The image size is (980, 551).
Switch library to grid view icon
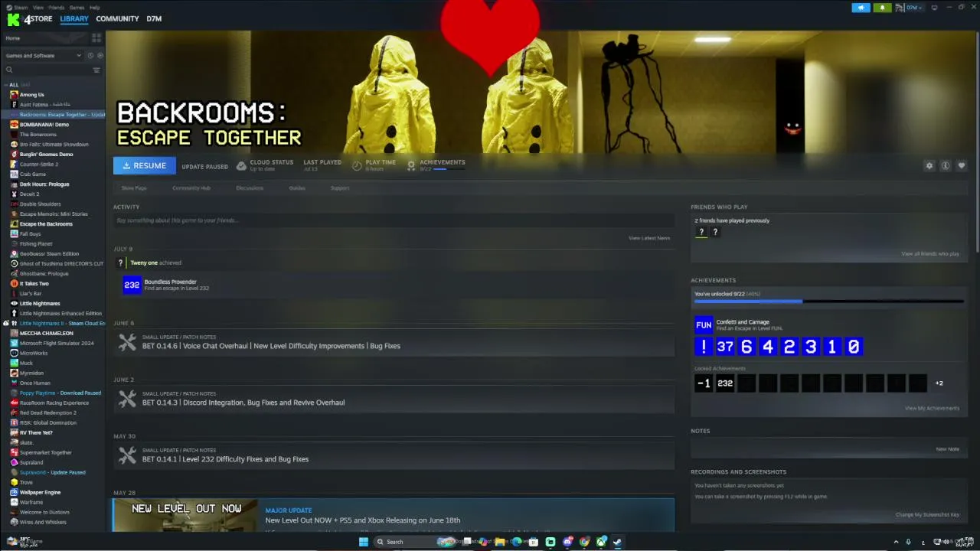click(x=96, y=37)
